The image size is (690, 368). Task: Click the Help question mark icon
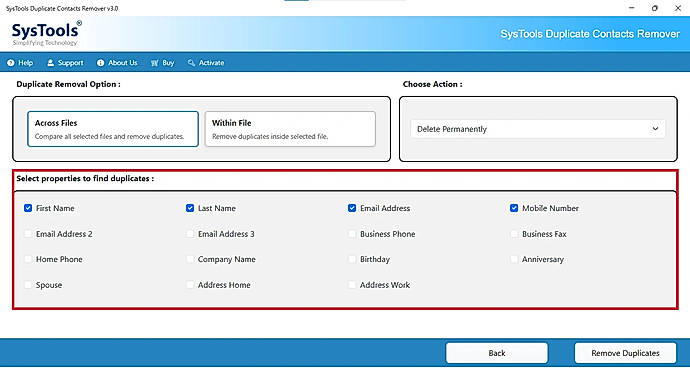(x=11, y=63)
